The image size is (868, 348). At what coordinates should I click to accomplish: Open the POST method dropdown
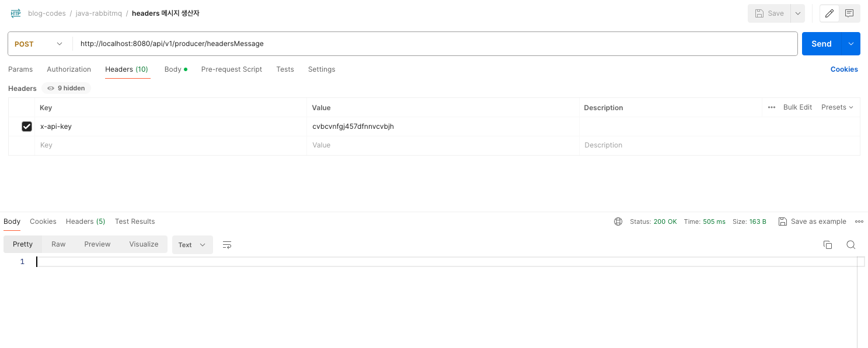pyautogui.click(x=40, y=44)
